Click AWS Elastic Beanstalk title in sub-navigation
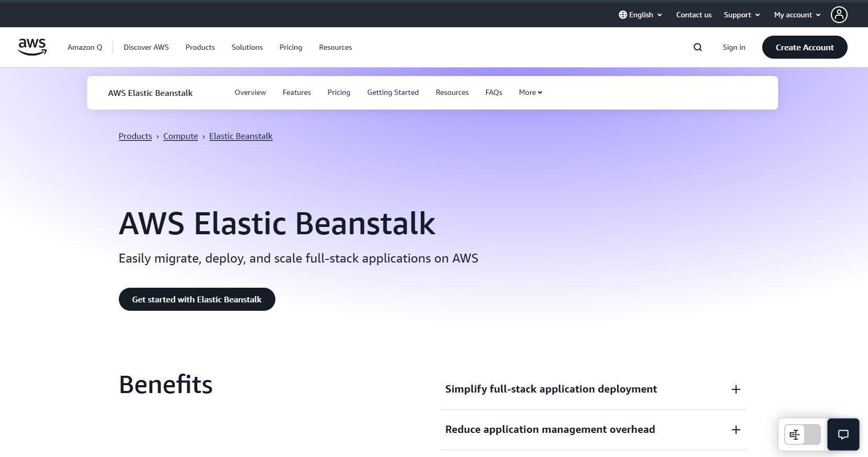This screenshot has width=868, height=457. point(150,93)
